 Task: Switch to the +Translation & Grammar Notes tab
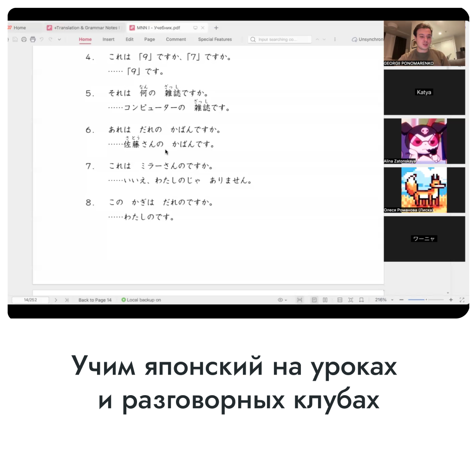83,27
